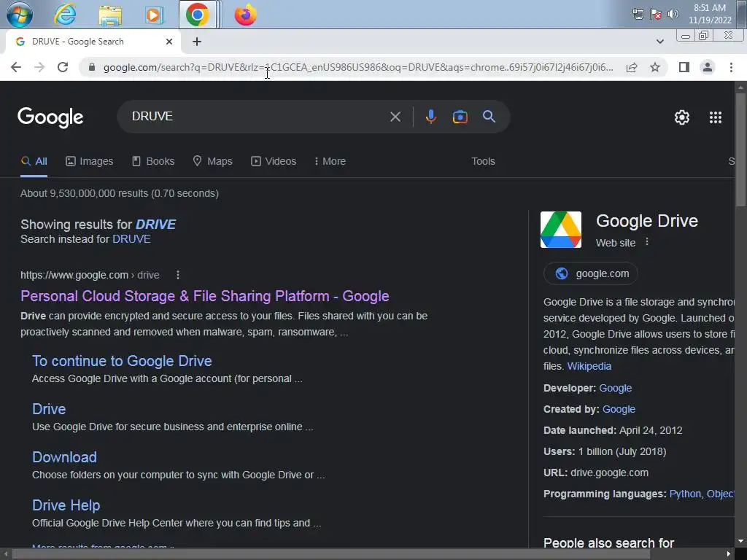Open the Wikipedia link
747x560 pixels.
589,366
